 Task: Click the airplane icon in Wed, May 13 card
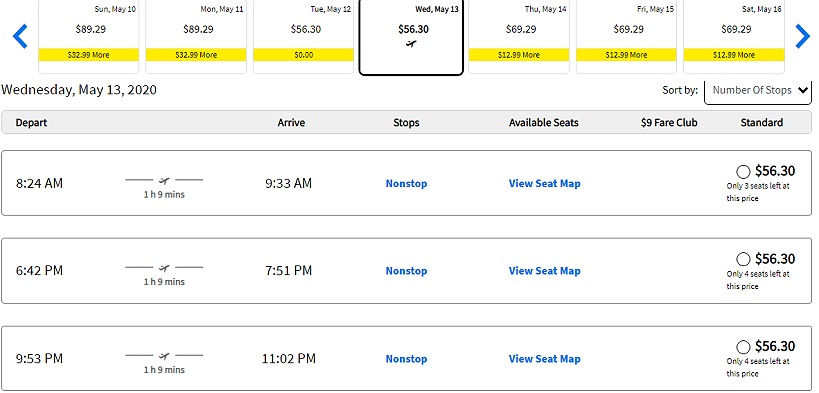411,43
